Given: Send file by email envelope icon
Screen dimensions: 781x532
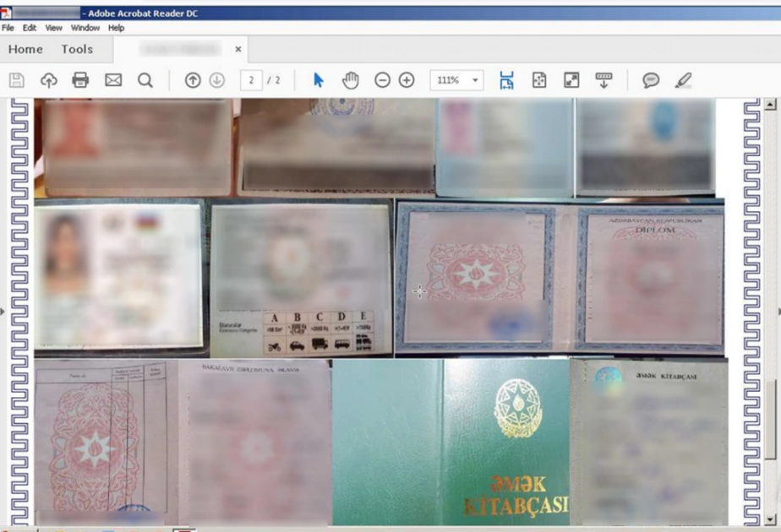Looking at the screenshot, I should tap(113, 80).
